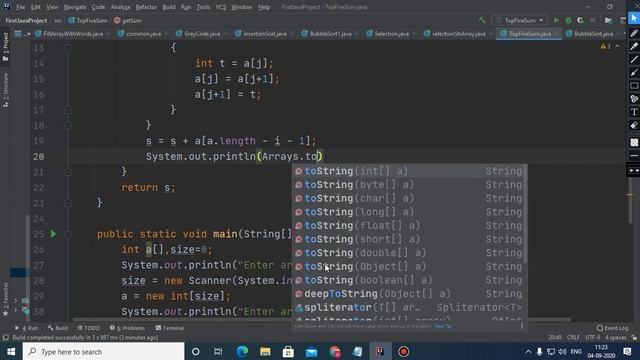Open File Explorer from the taskbar
Screen dimensions: 640x360
(x=265, y=351)
